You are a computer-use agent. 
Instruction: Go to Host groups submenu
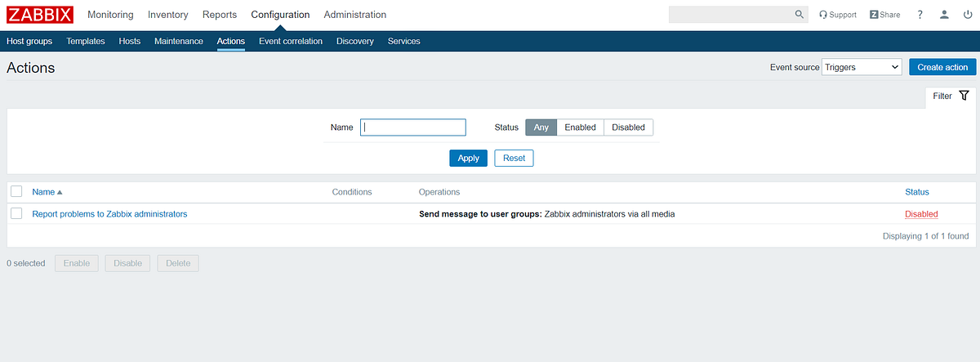(29, 41)
